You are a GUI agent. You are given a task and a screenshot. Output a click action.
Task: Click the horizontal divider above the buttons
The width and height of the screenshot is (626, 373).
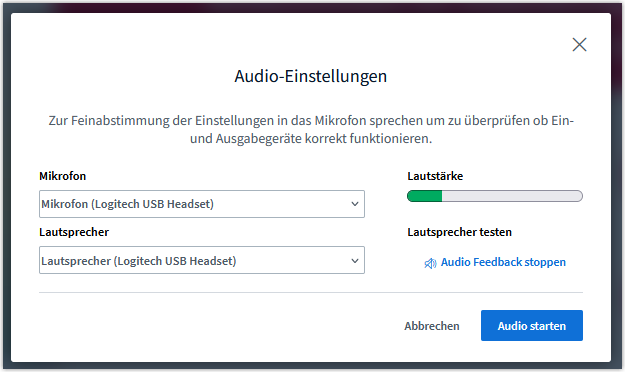[311, 292]
